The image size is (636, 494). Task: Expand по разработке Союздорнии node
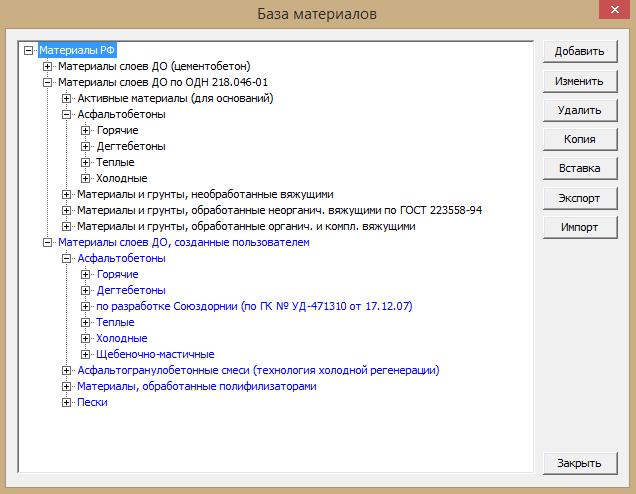tap(85, 306)
